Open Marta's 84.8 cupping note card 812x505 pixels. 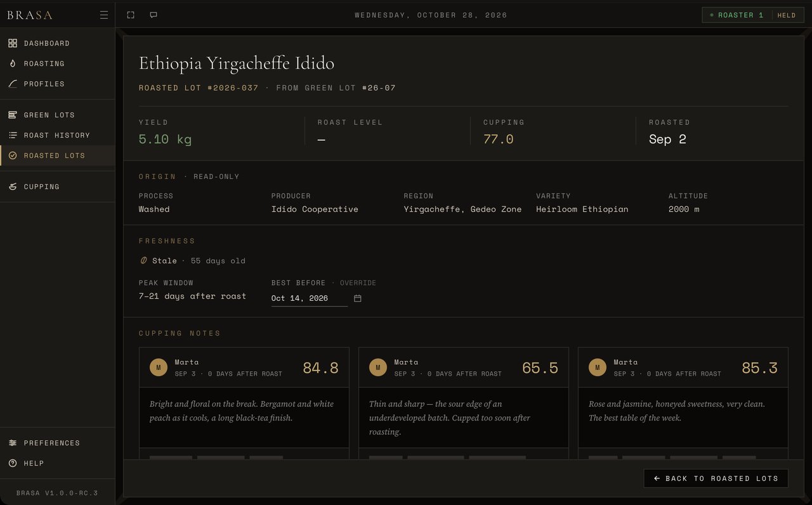(x=244, y=402)
